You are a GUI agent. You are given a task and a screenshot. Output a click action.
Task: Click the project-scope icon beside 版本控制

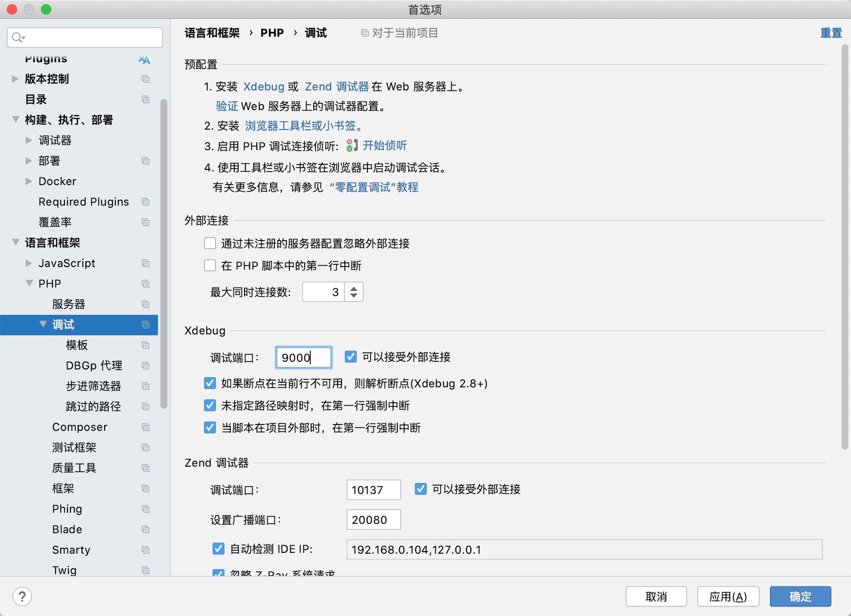146,79
